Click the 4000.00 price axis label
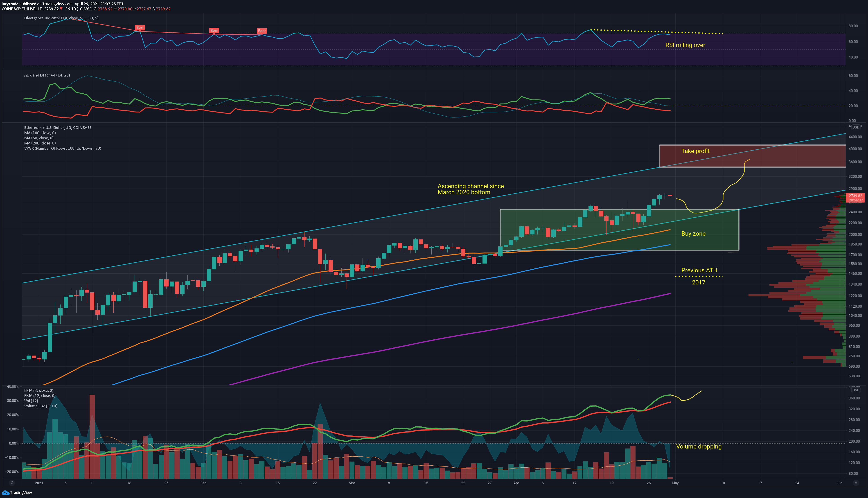Image resolution: width=868 pixels, height=498 pixels. click(x=855, y=149)
